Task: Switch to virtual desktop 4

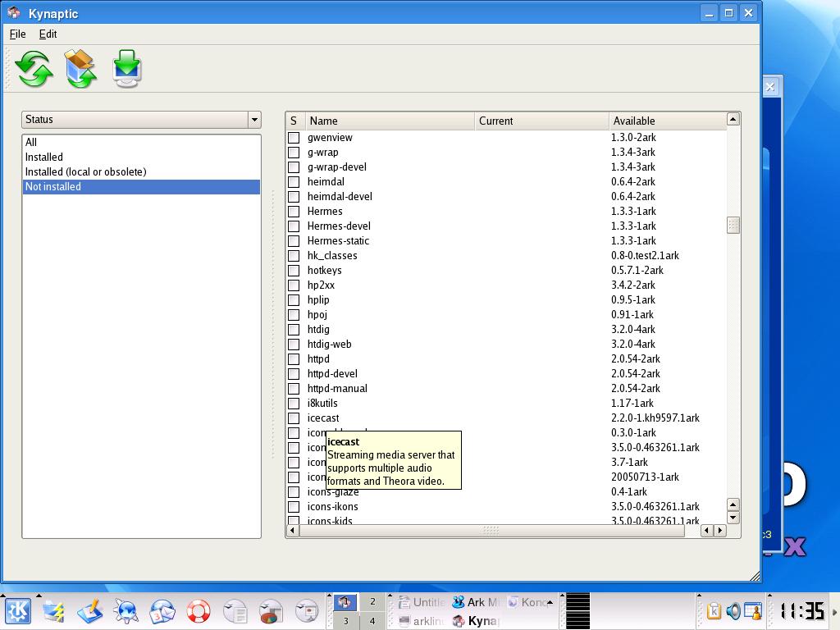Action: coord(372,621)
